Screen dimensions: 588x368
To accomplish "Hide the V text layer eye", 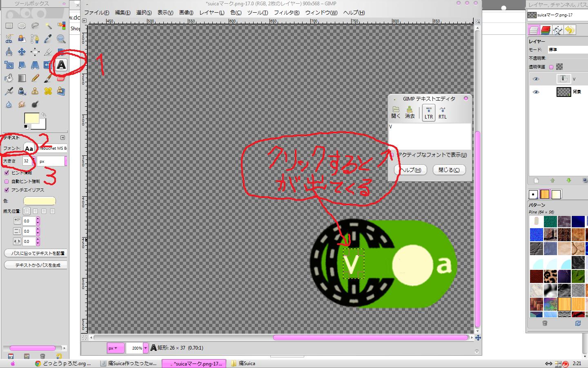I will (x=536, y=79).
